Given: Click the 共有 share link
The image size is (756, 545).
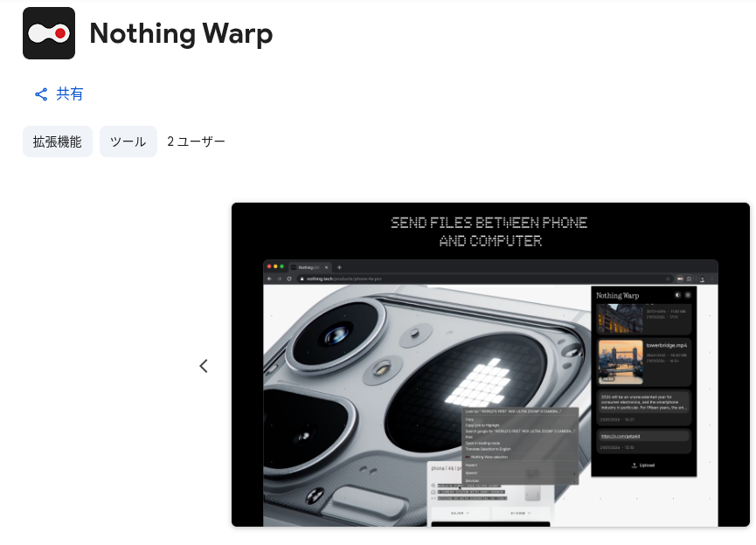Looking at the screenshot, I should point(59,94).
